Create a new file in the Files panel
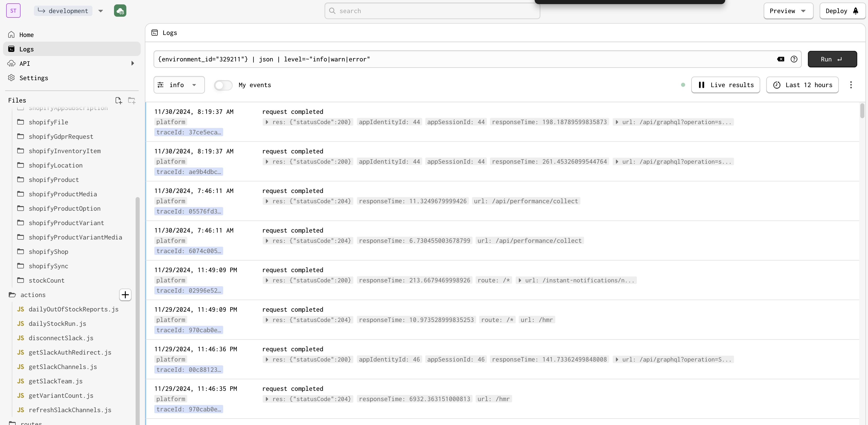The image size is (868, 425). (118, 100)
